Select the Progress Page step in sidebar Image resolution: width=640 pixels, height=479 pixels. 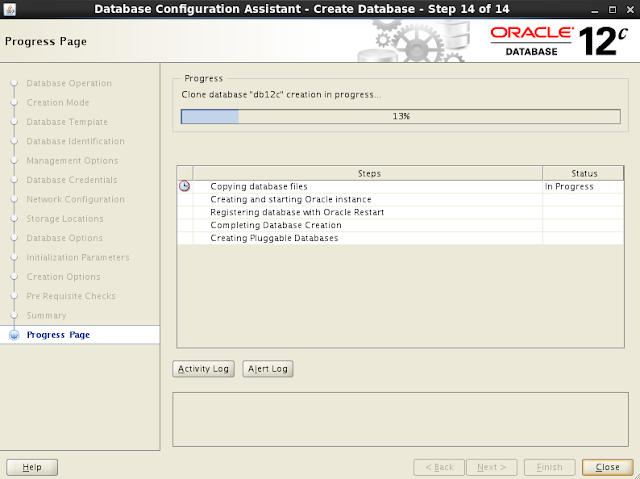(x=58, y=335)
